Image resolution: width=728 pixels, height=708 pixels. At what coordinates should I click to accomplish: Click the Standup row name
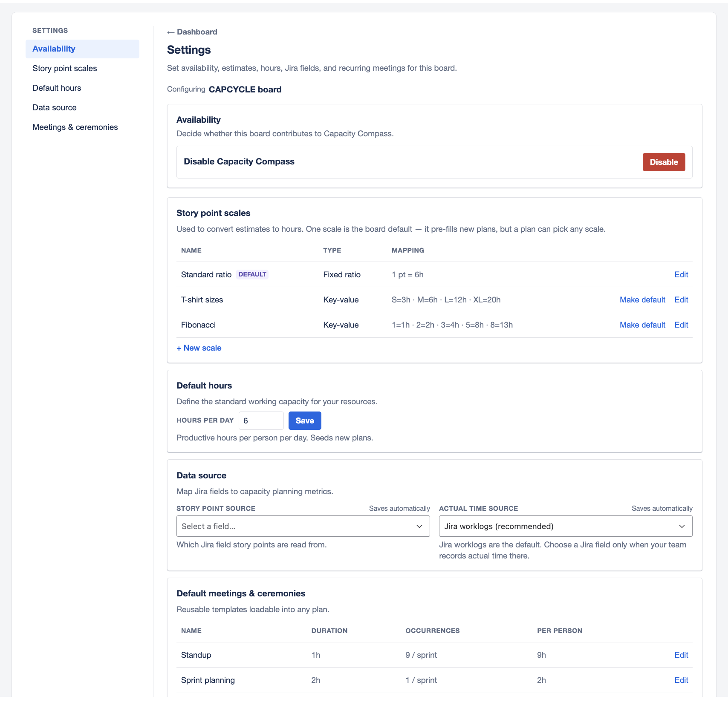point(196,655)
